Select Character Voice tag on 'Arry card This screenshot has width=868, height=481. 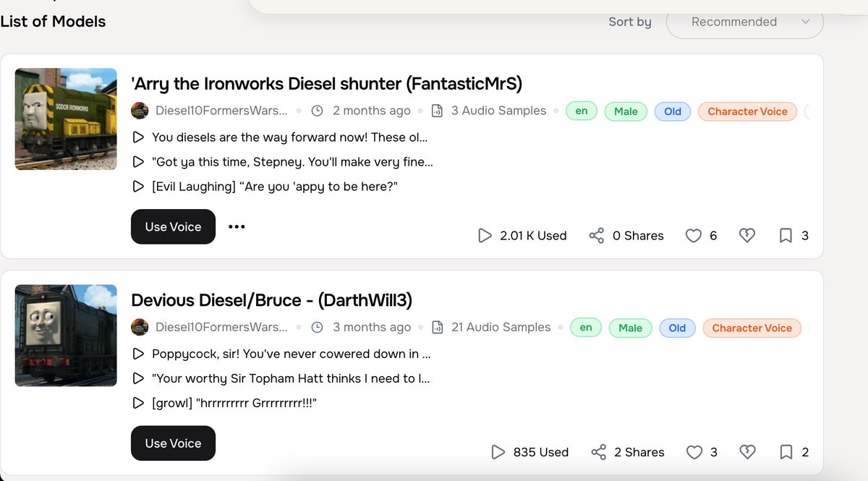tap(747, 111)
